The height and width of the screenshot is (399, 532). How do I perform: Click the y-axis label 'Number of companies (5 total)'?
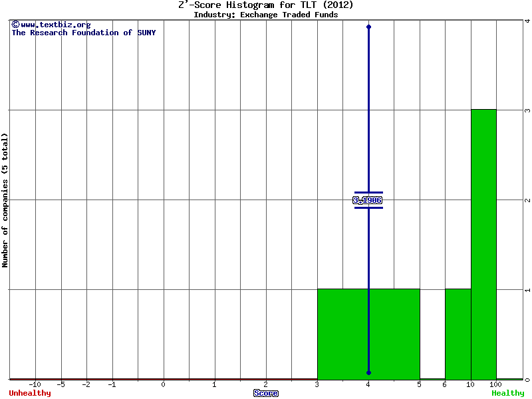[x=5, y=200]
